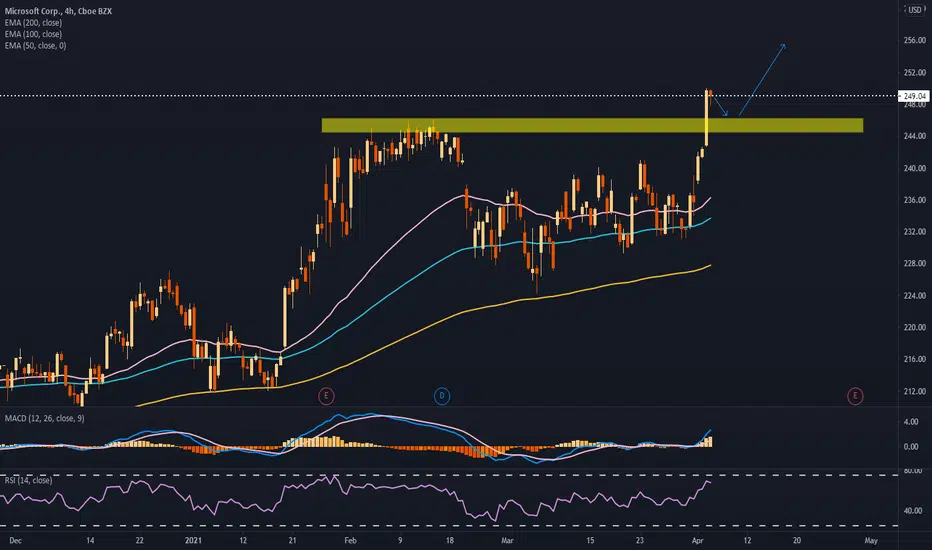932x550 pixels.
Task: Click the May label on time axis
Action: [x=871, y=540]
